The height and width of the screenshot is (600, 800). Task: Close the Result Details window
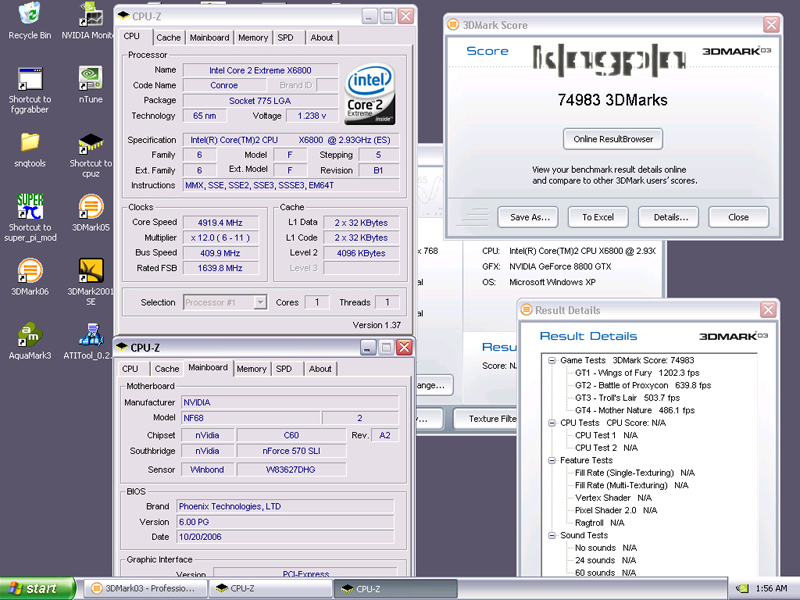tap(768, 310)
